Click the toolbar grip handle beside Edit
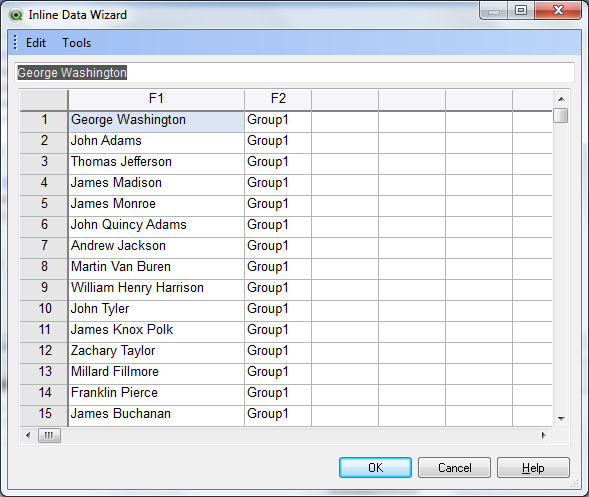589x497 pixels. (x=15, y=42)
